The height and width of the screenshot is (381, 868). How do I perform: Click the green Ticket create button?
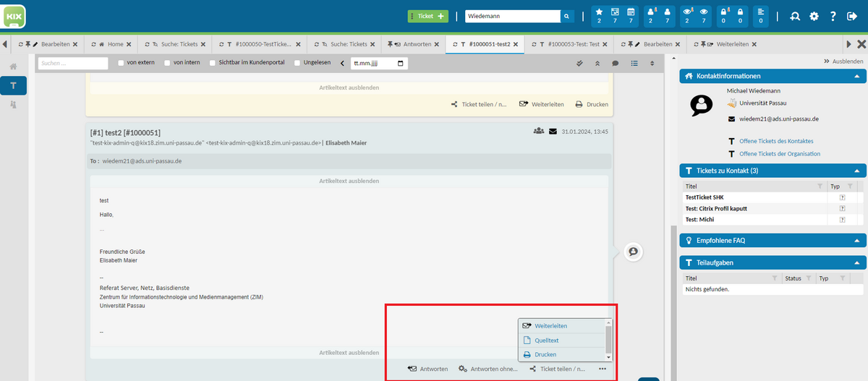click(x=427, y=16)
